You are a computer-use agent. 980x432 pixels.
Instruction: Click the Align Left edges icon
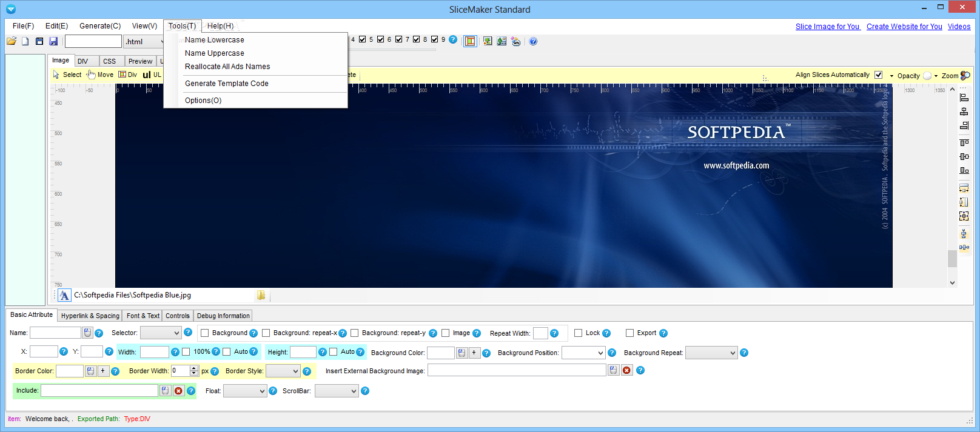[964, 97]
